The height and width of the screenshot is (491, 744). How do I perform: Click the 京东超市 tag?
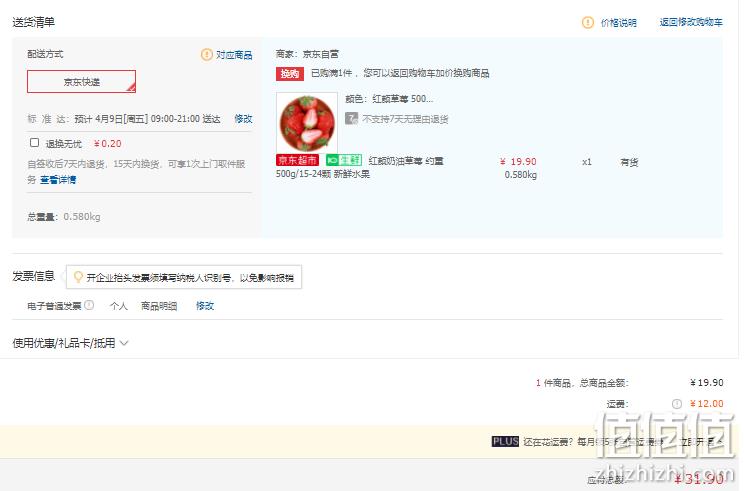pyautogui.click(x=298, y=160)
